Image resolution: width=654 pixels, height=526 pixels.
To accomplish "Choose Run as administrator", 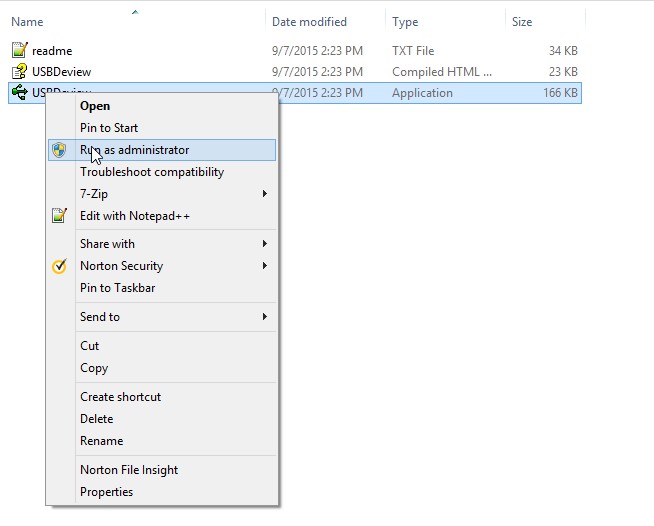I will pos(162,150).
